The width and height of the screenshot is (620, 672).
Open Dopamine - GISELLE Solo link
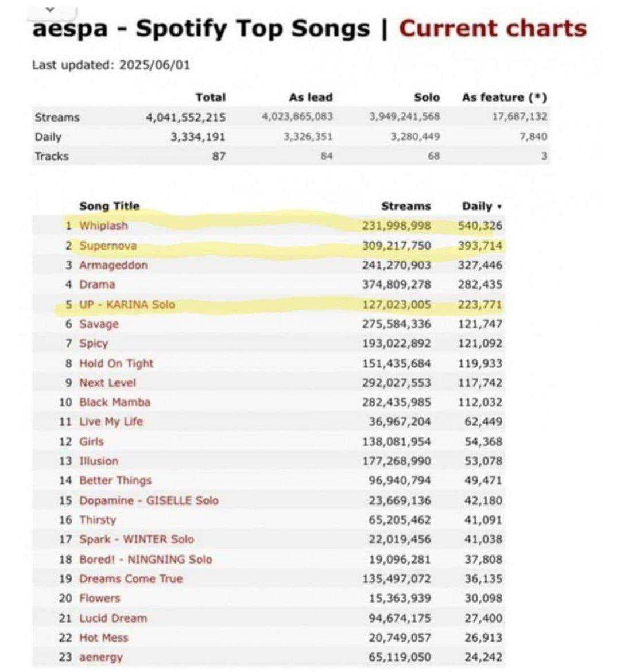click(149, 500)
